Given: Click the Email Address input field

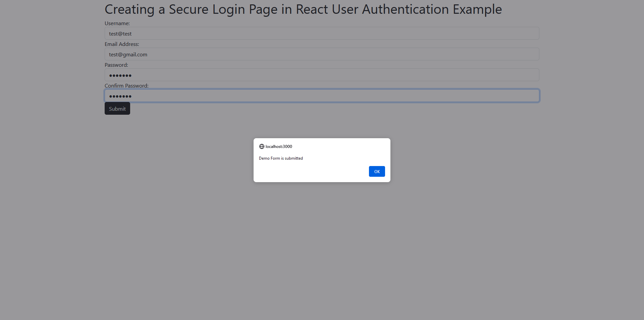Looking at the screenshot, I should pyautogui.click(x=322, y=54).
